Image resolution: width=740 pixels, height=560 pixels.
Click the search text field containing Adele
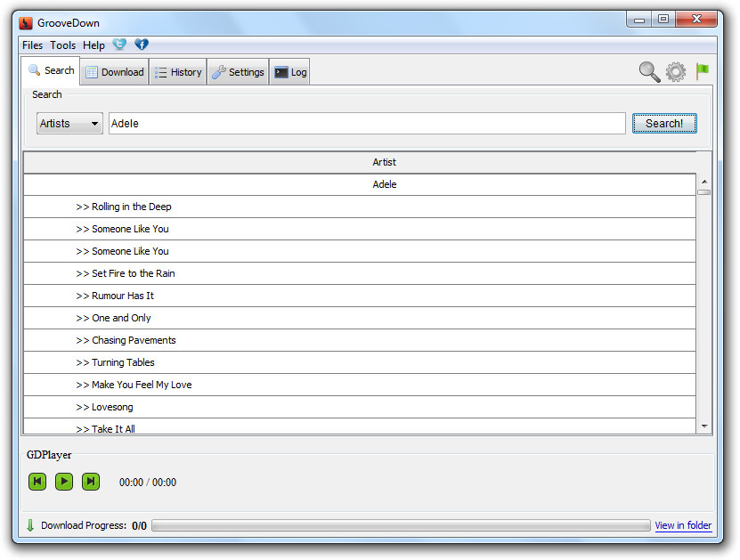(367, 124)
